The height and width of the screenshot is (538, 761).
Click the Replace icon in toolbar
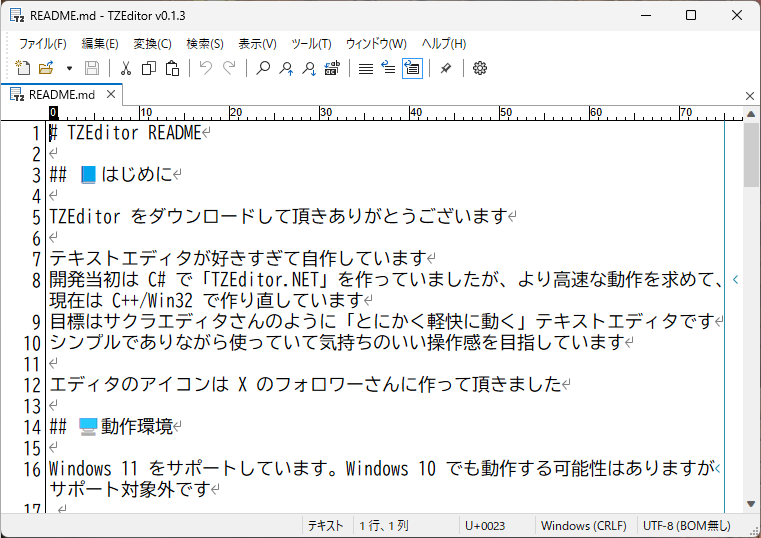click(x=332, y=68)
